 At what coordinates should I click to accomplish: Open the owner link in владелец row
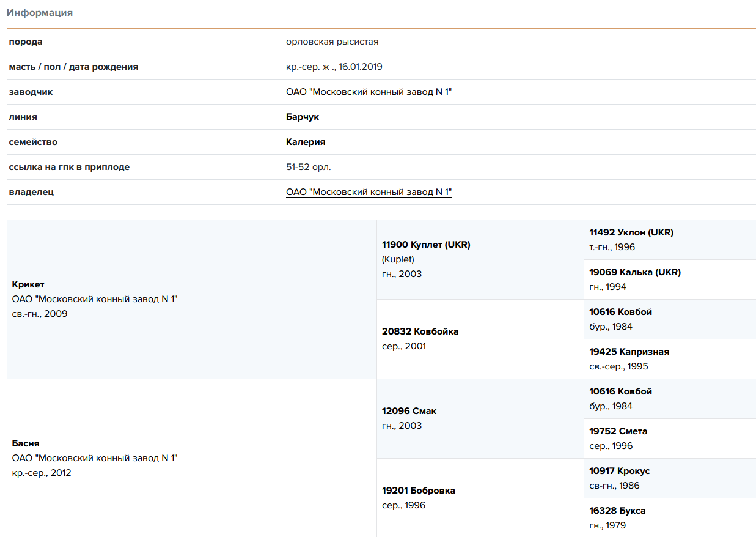(x=369, y=192)
